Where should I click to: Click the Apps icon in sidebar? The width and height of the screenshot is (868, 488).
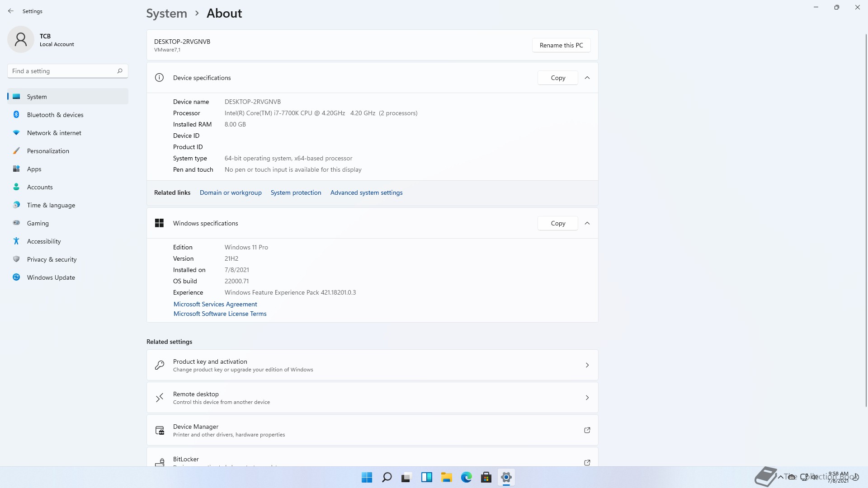16,169
